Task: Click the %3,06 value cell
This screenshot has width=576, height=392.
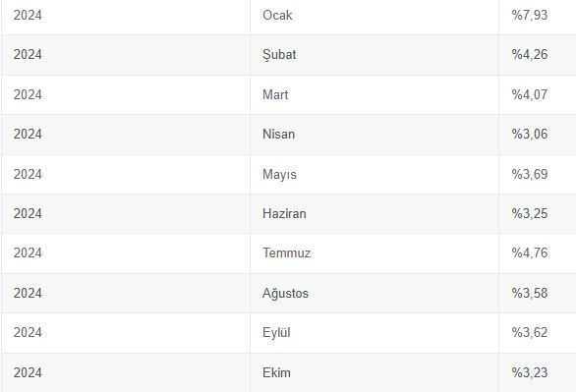Action: (538, 135)
